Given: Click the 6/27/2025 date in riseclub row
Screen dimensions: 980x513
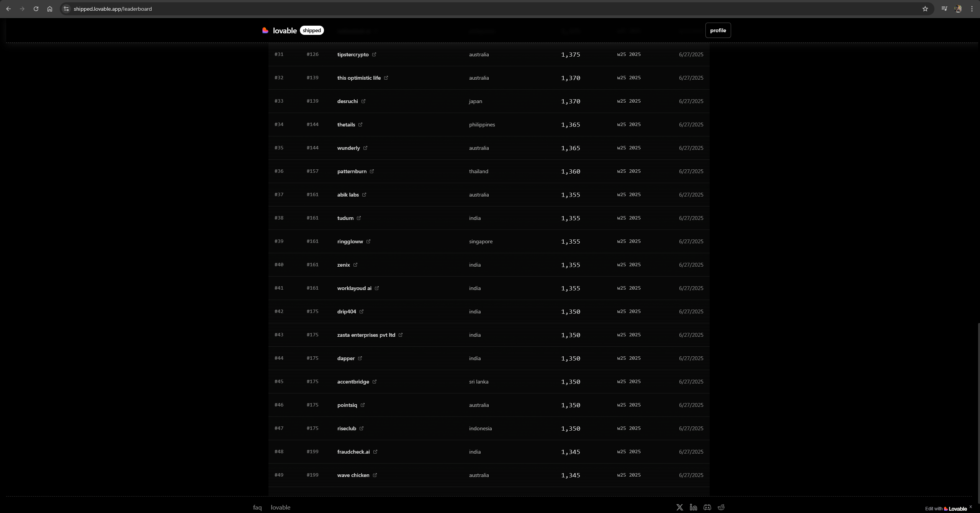Looking at the screenshot, I should pyautogui.click(x=691, y=428).
